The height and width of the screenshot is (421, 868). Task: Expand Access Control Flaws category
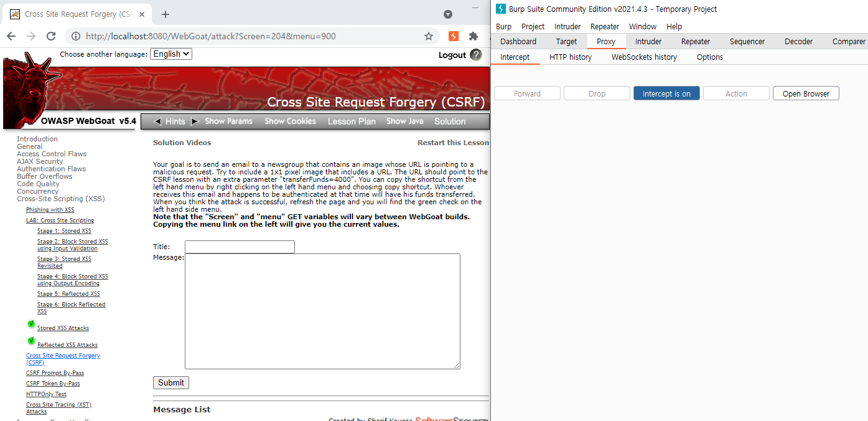(x=52, y=154)
